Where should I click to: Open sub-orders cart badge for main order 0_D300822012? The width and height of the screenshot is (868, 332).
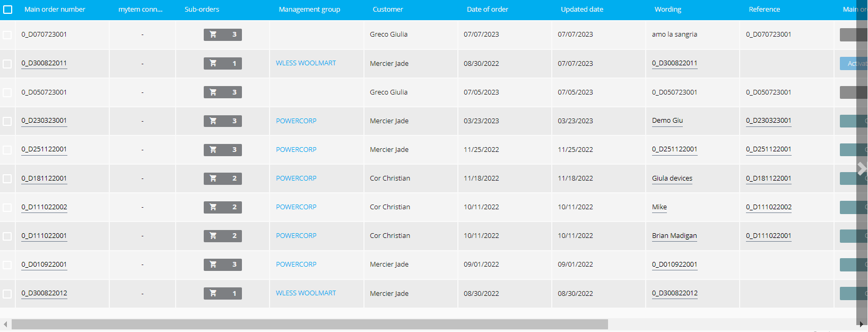pos(223,293)
